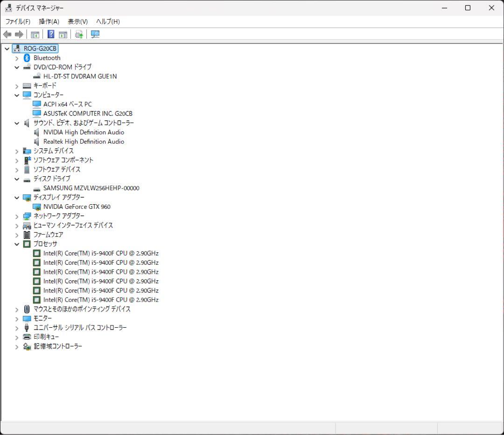Viewport: 504px width, 435px height.
Task: Click the ROG-G20CB computer root icon
Action: click(x=17, y=48)
